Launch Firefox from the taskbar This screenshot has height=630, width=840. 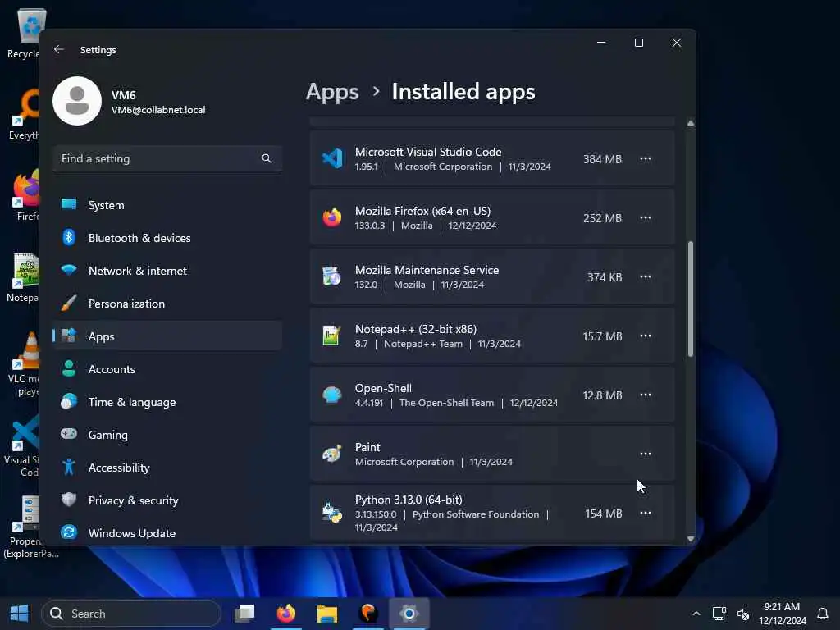[286, 614]
